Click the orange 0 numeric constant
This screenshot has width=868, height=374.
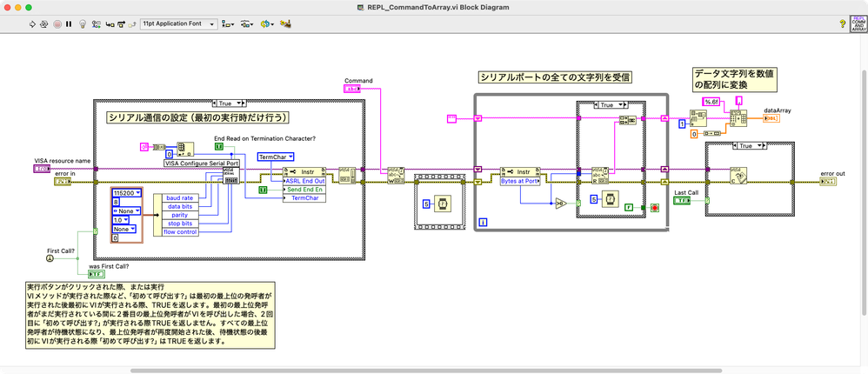[x=694, y=135]
